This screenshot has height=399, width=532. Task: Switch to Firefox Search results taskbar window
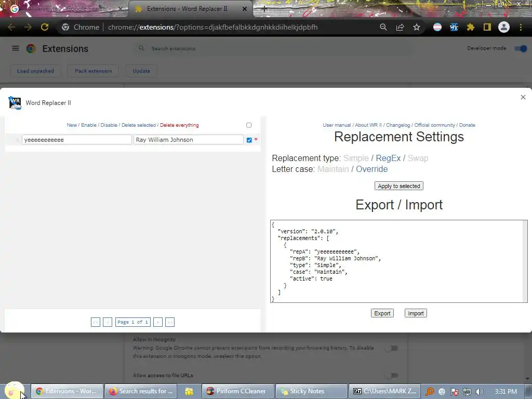tap(141, 391)
